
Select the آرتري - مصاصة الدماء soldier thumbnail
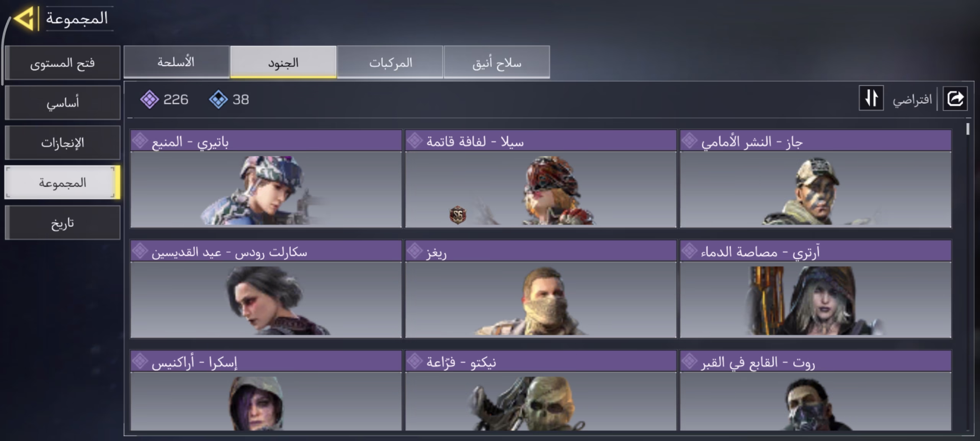click(x=815, y=299)
